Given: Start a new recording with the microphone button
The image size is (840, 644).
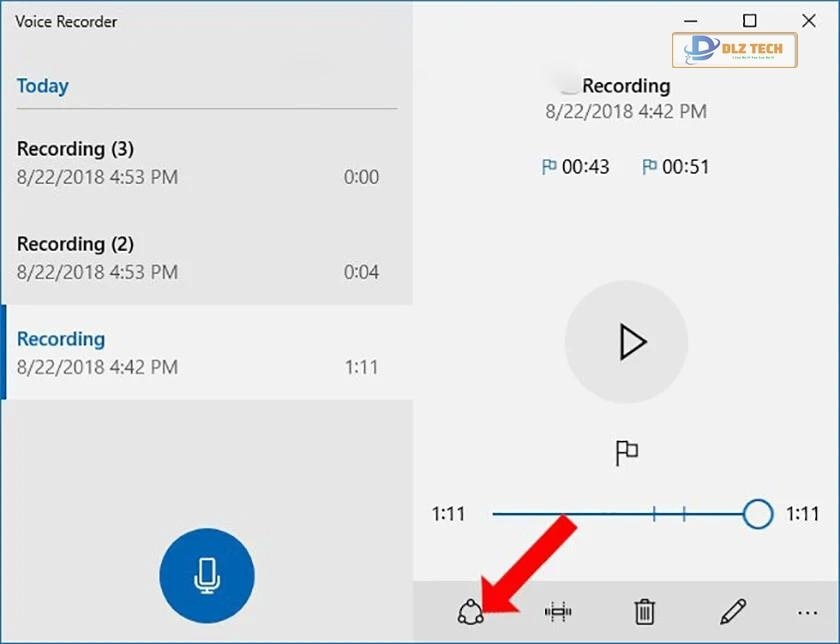Looking at the screenshot, I should coord(207,576).
